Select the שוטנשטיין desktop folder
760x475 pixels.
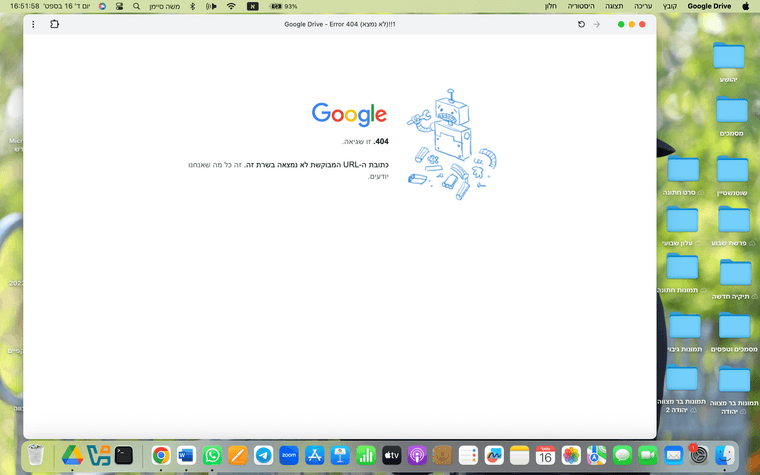tap(732, 175)
